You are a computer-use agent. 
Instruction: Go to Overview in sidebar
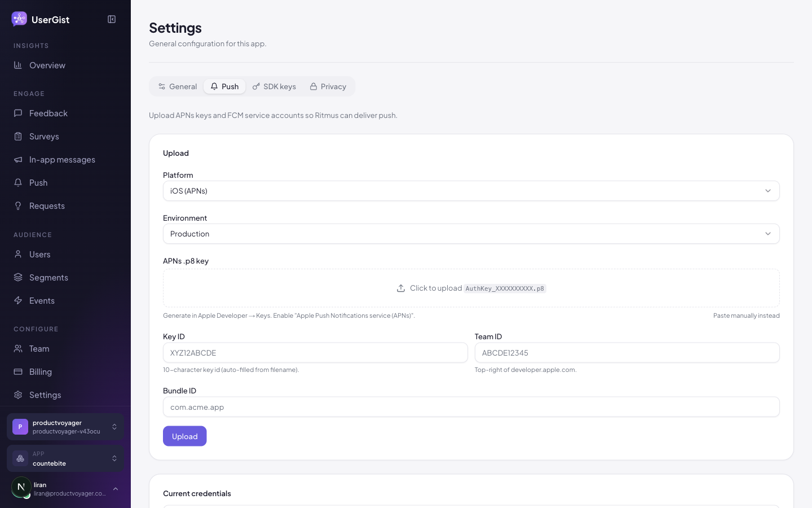click(65, 65)
